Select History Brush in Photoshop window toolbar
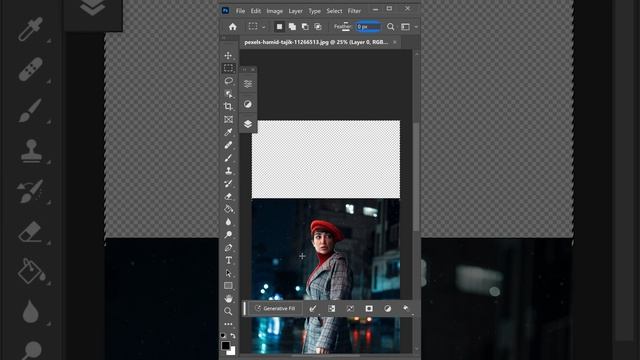The image size is (640, 360). [228, 184]
